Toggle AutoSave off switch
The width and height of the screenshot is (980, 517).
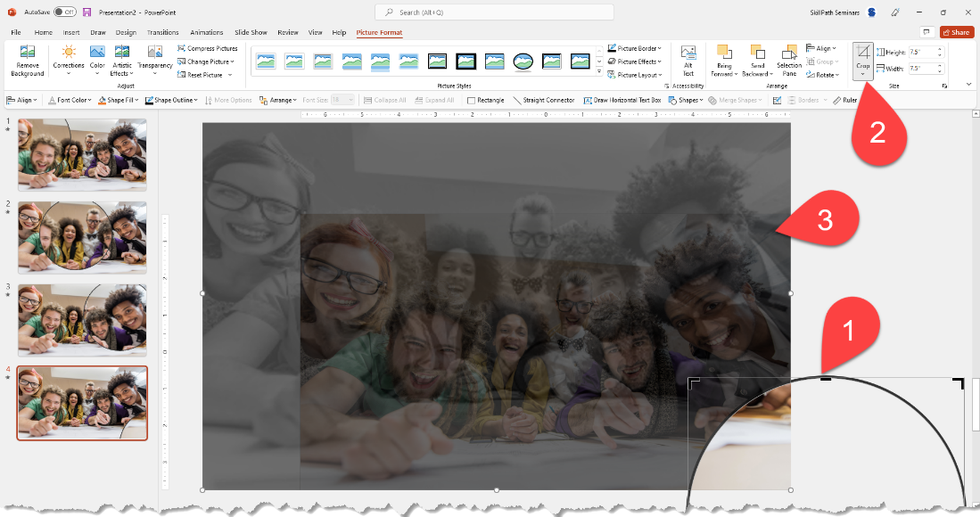point(64,12)
